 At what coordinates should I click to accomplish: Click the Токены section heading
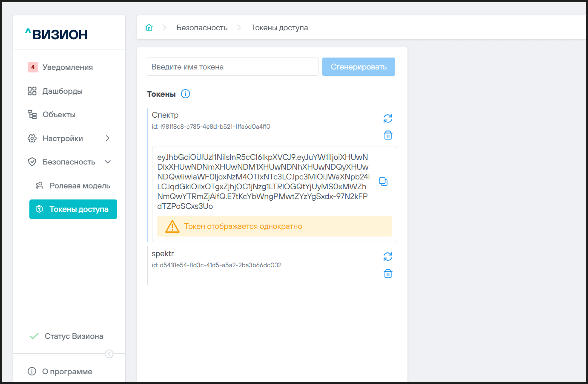[x=161, y=94]
